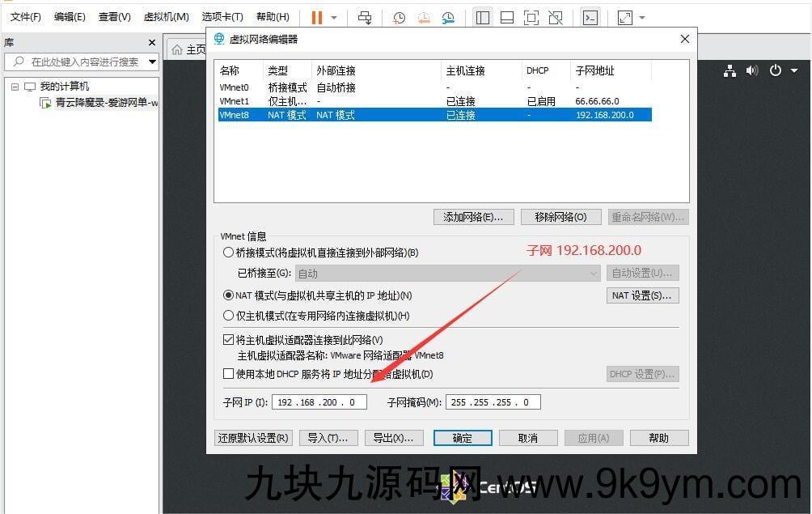Click the pause virtual machine icon

click(x=316, y=17)
